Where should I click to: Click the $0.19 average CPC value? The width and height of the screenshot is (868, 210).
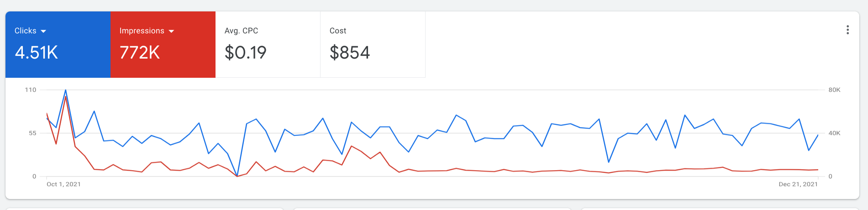point(246,53)
